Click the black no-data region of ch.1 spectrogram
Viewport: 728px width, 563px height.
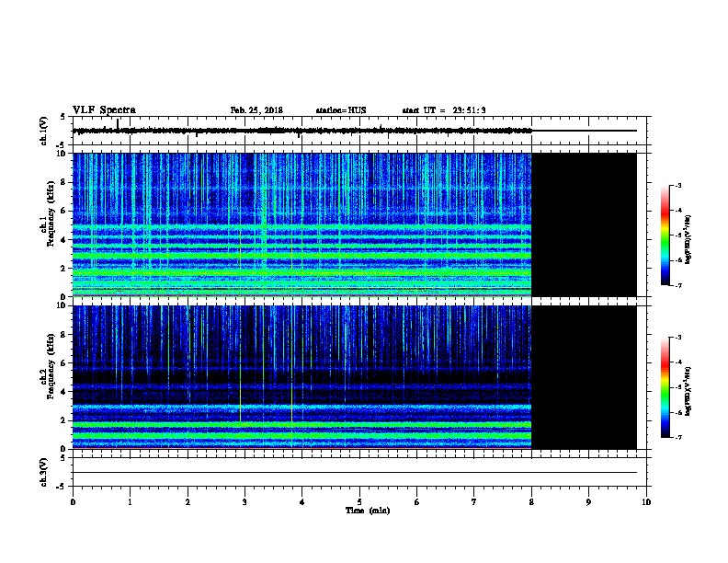tap(584, 224)
